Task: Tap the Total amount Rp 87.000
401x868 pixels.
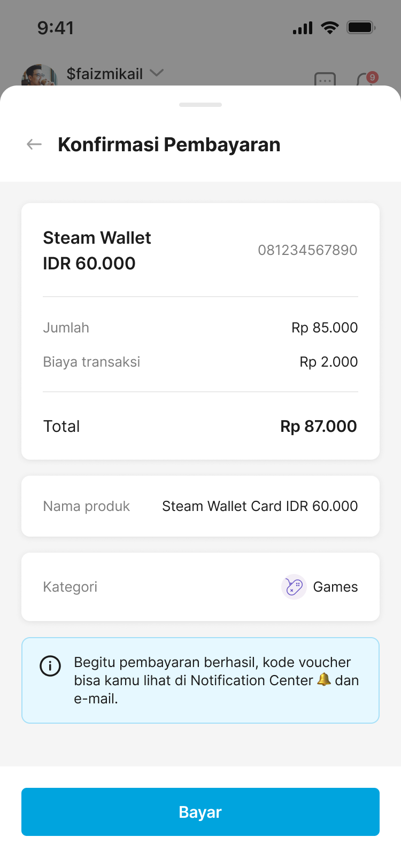Action: click(318, 426)
